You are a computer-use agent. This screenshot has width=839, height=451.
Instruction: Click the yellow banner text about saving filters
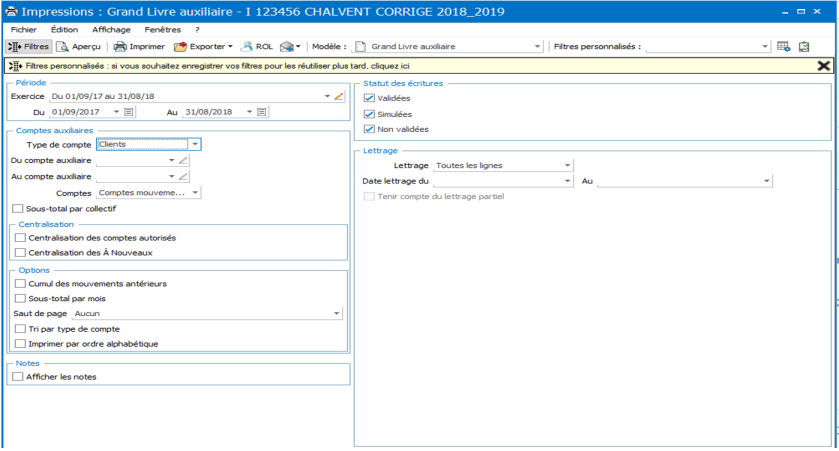(x=217, y=66)
